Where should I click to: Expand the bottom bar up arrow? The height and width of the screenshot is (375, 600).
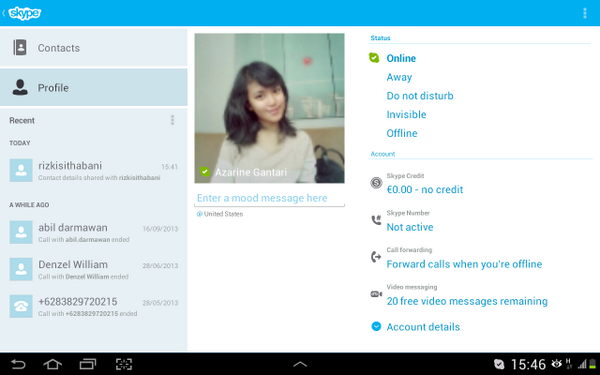click(300, 364)
